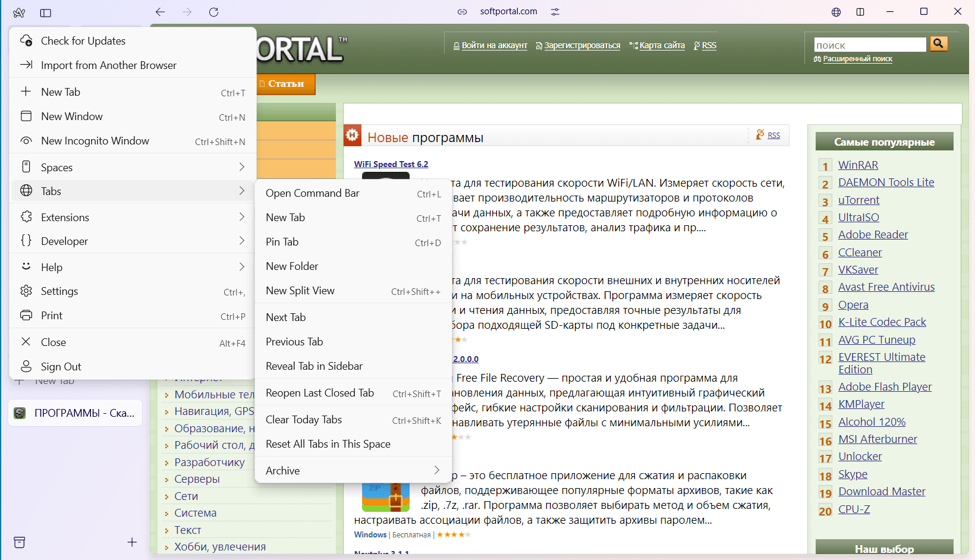
Task: Click the split view icon in title bar
Action: (x=860, y=12)
